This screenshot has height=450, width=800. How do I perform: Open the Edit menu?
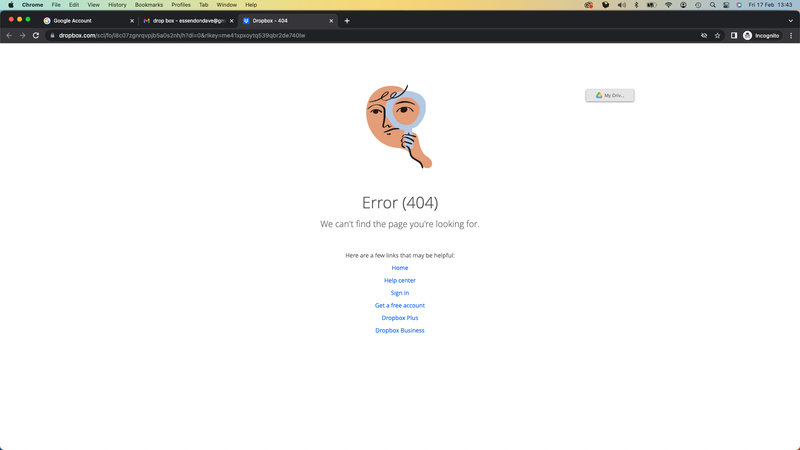(74, 5)
